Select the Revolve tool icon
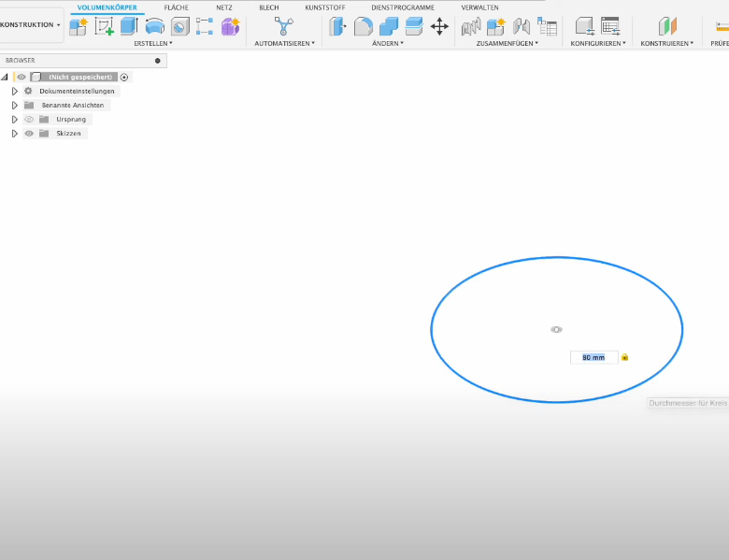 154,26
